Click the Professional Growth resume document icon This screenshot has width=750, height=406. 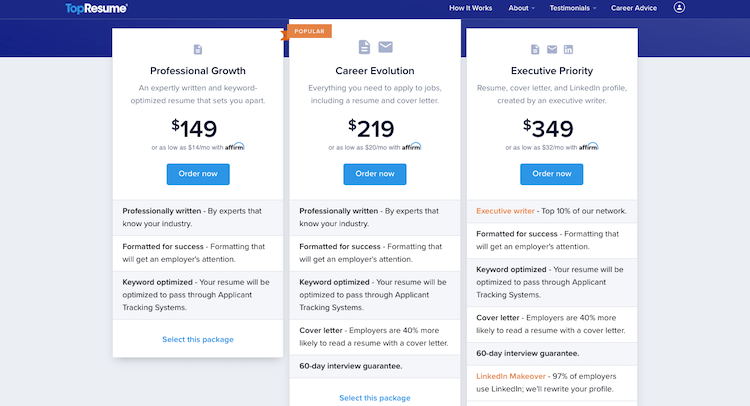pos(198,49)
